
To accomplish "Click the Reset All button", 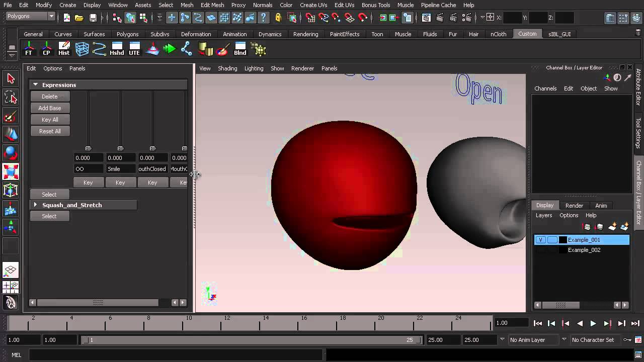I will [50, 131].
